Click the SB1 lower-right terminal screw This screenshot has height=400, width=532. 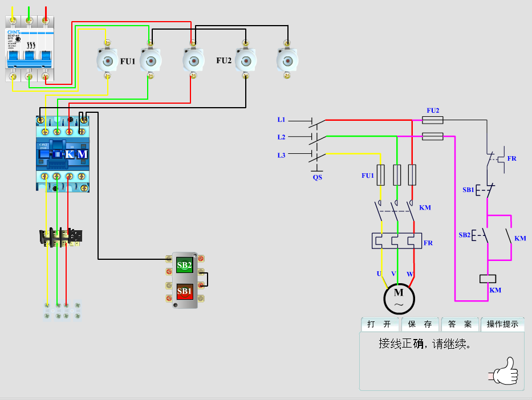(201, 299)
